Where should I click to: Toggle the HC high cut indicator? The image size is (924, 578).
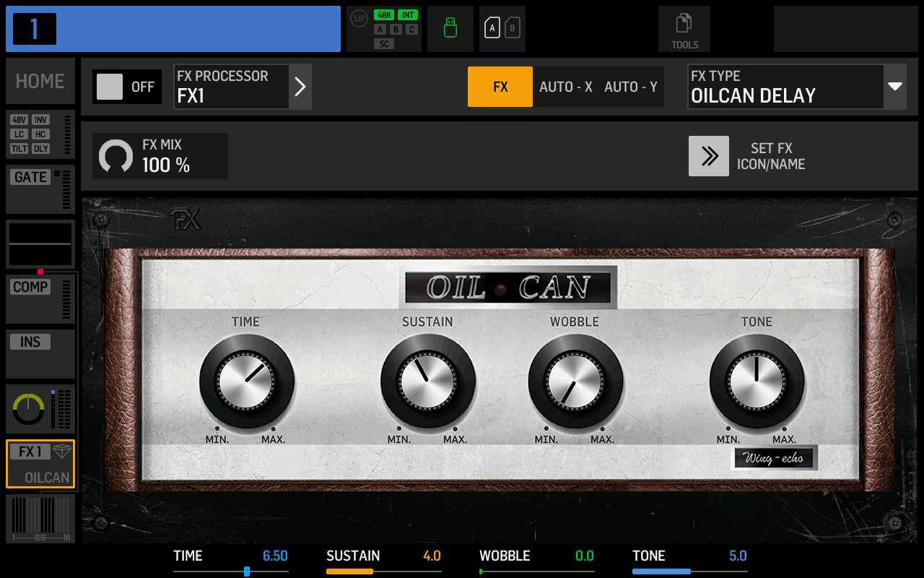[41, 134]
